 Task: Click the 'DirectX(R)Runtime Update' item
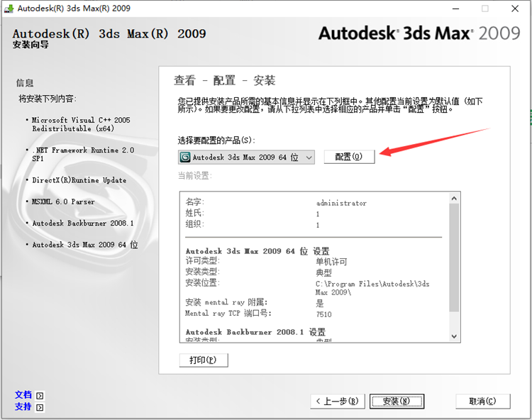(79, 180)
